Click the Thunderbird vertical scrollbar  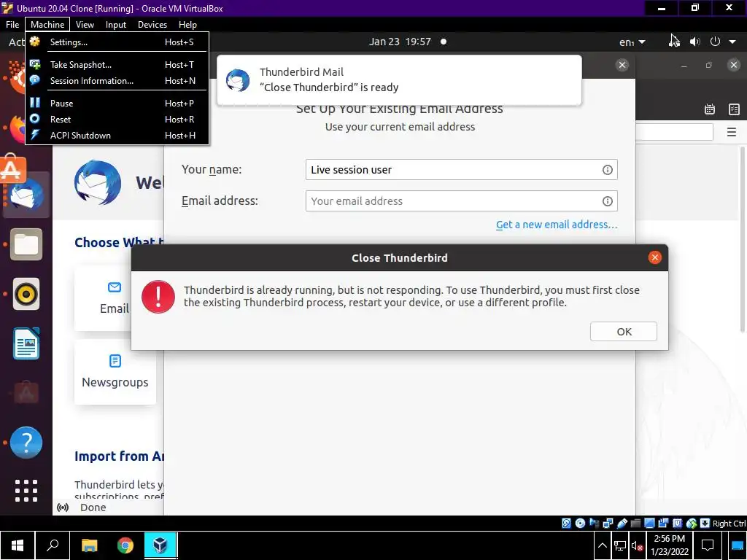(742, 239)
